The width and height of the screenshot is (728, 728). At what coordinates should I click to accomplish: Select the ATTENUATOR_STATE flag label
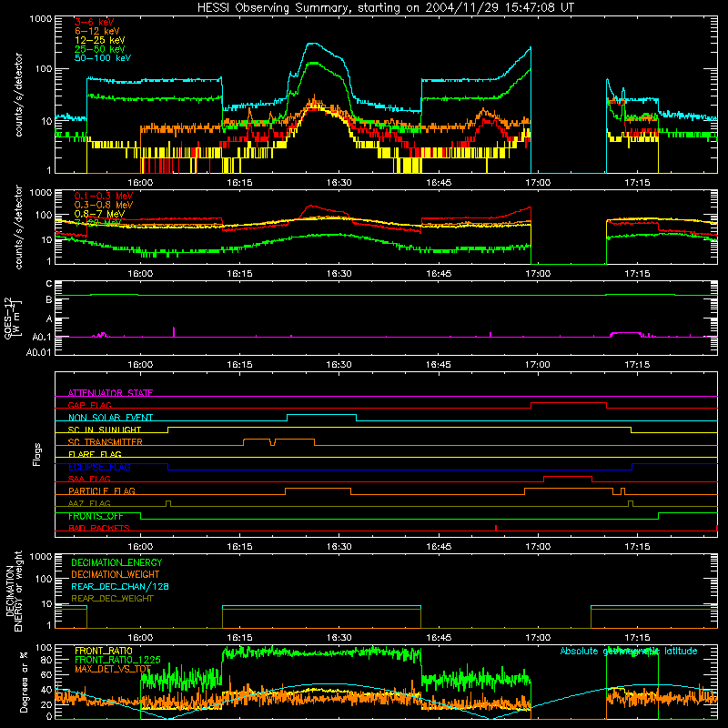[x=110, y=393]
